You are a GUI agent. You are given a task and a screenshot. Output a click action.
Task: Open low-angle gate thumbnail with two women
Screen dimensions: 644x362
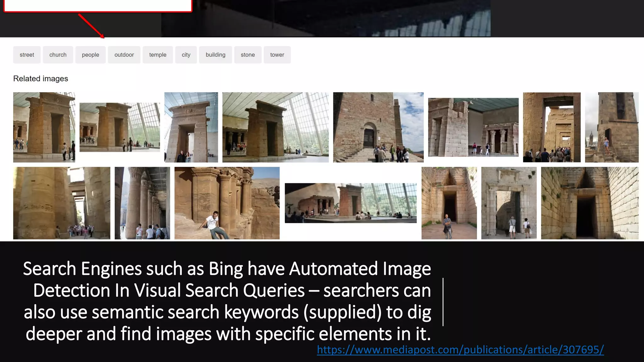[191, 127]
